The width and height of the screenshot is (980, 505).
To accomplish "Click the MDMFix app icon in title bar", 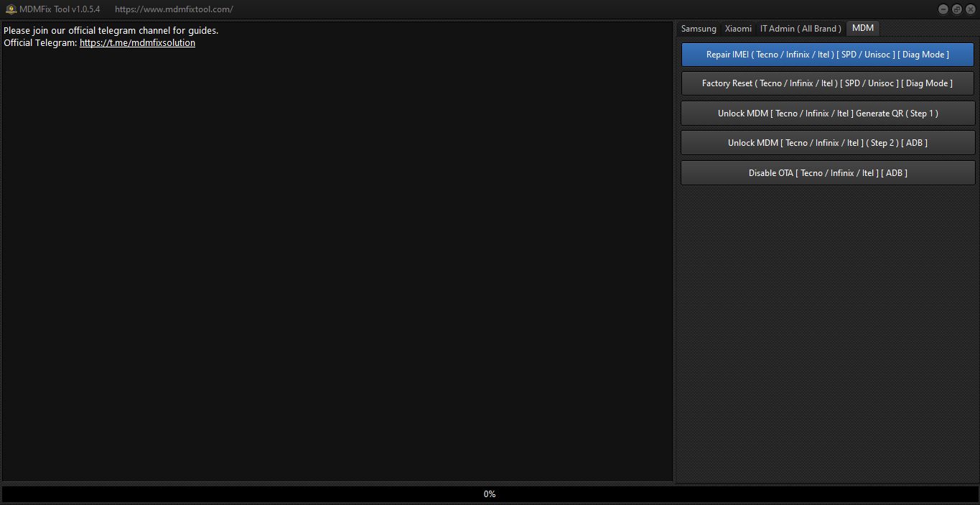I will [x=11, y=9].
